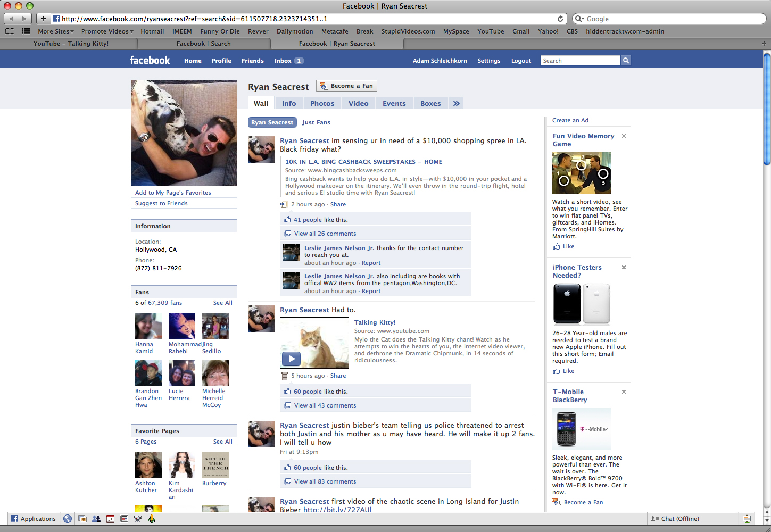Image resolution: width=771 pixels, height=532 pixels.
Task: Click the Logout link
Action: [521, 61]
